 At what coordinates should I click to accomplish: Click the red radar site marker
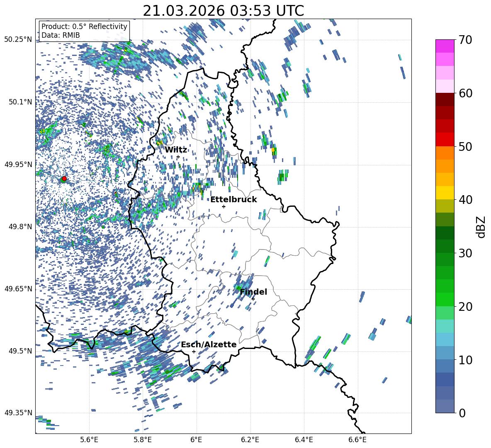point(64,179)
